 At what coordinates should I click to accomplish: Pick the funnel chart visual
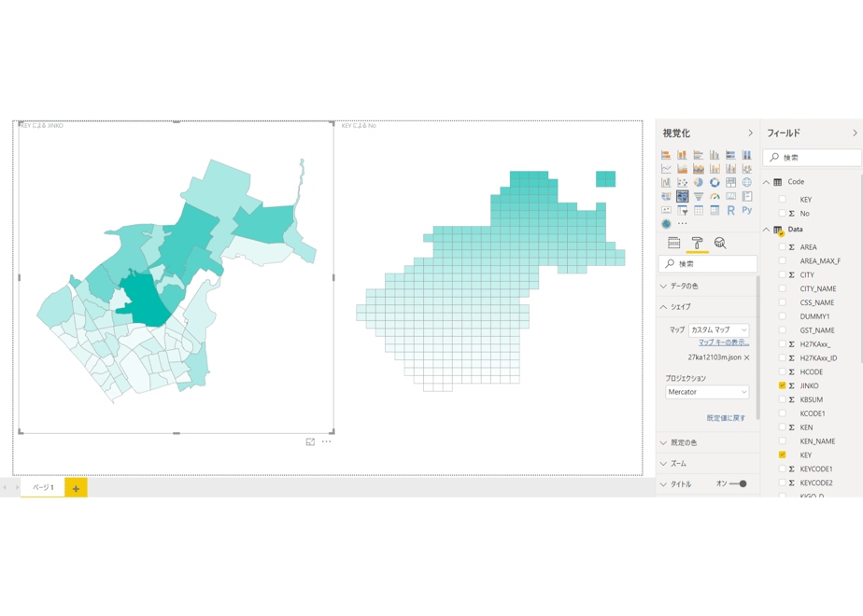(699, 196)
